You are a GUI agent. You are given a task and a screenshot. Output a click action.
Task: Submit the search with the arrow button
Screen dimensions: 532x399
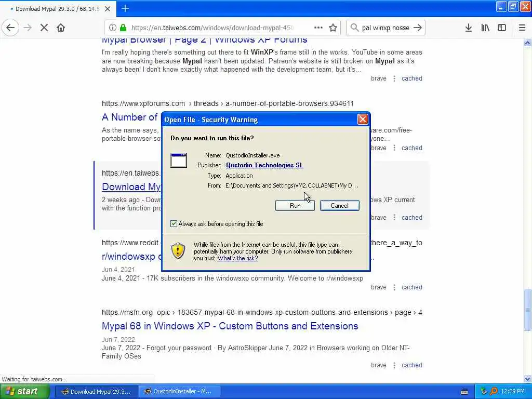(418, 28)
